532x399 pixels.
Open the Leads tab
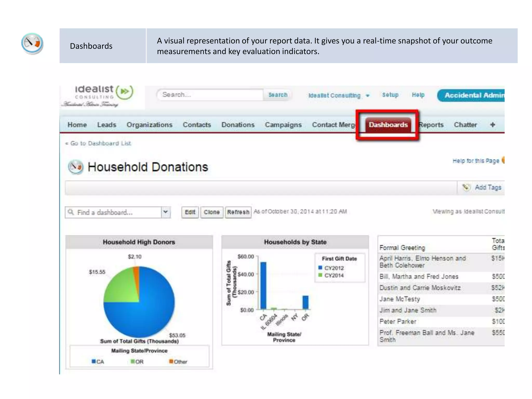pos(107,125)
